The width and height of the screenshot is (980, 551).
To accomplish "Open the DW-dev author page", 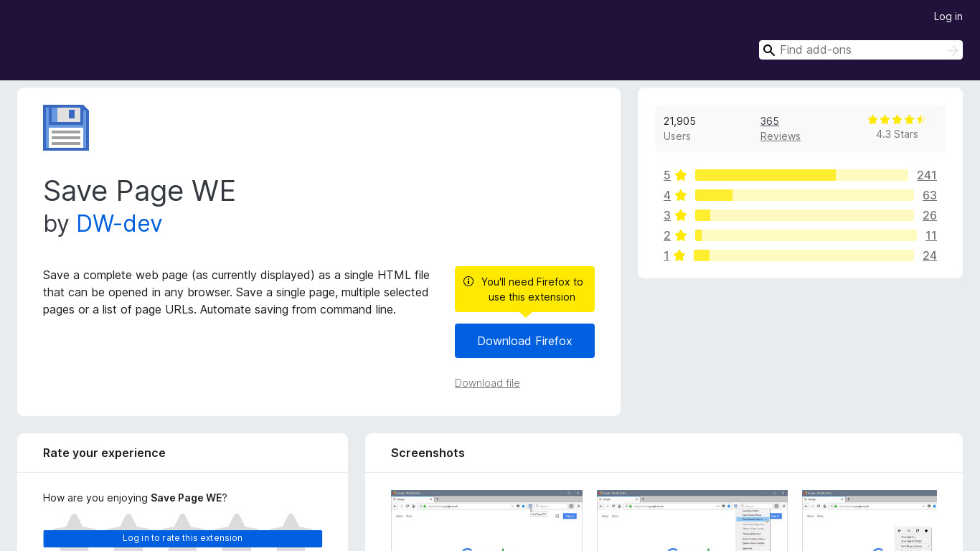I will [119, 223].
